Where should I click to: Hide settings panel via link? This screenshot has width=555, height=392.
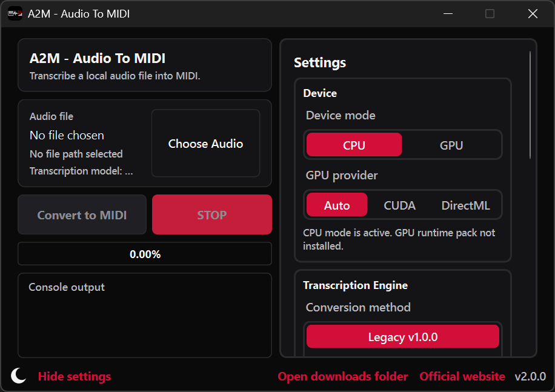click(x=75, y=376)
